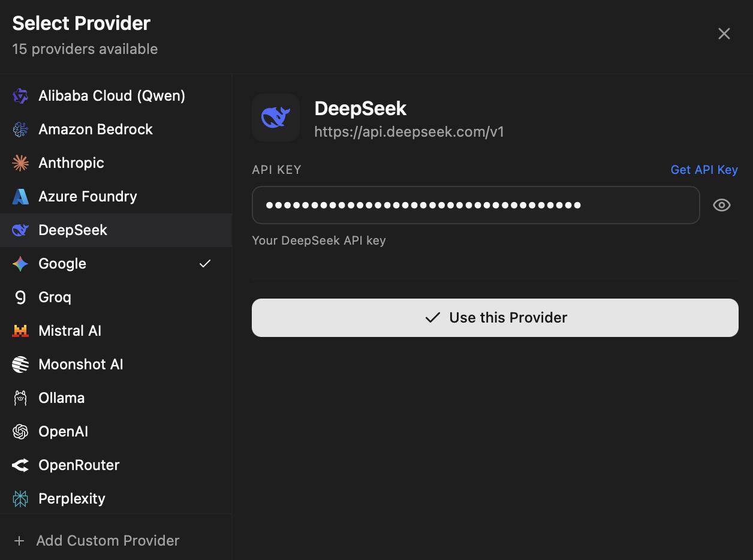
Task: Click the OpenRouter arrows icon
Action: point(20,465)
